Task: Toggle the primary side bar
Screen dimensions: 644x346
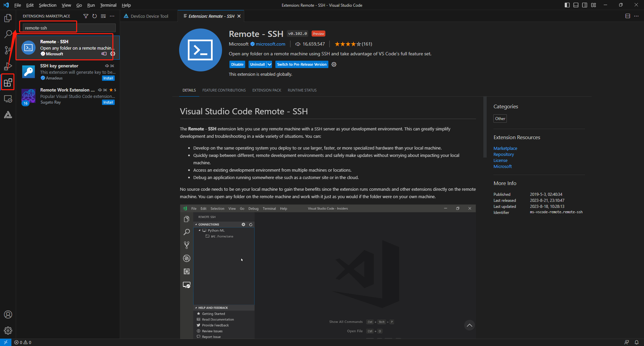Action: [567, 5]
